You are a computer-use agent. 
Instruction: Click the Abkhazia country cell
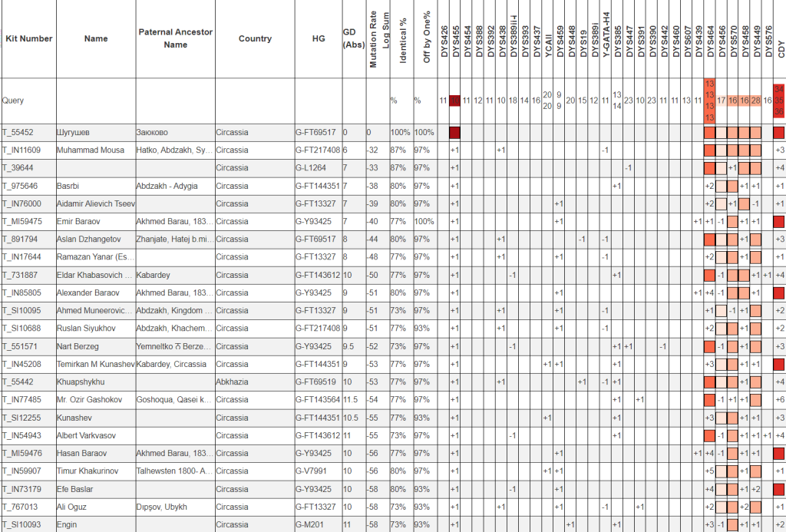233,382
